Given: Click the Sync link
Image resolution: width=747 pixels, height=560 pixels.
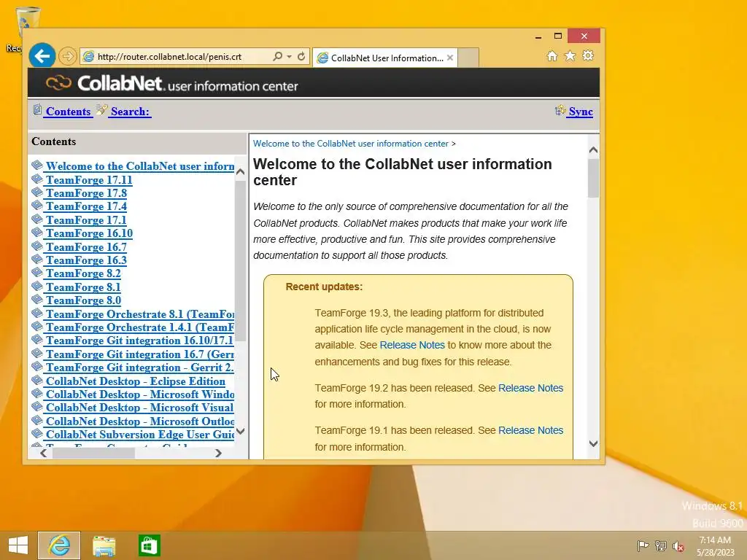Looking at the screenshot, I should click(x=581, y=112).
